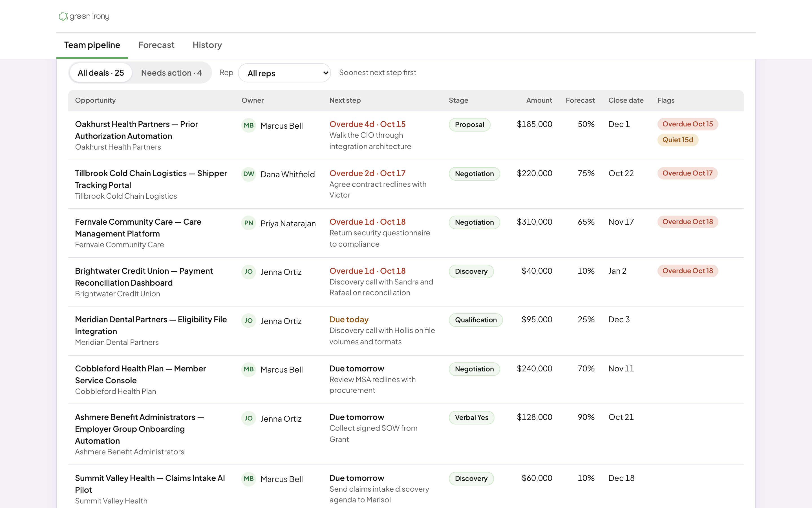Click the Amount column header

[539, 100]
